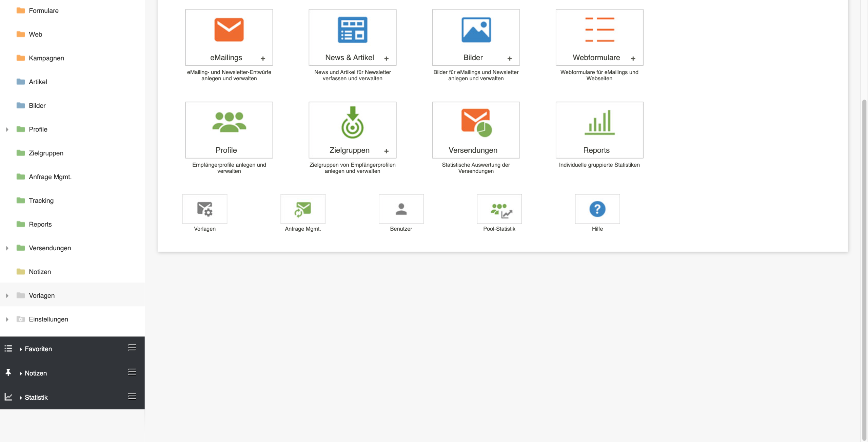
Task: Open the Pool-Statistik icon
Action: (499, 209)
